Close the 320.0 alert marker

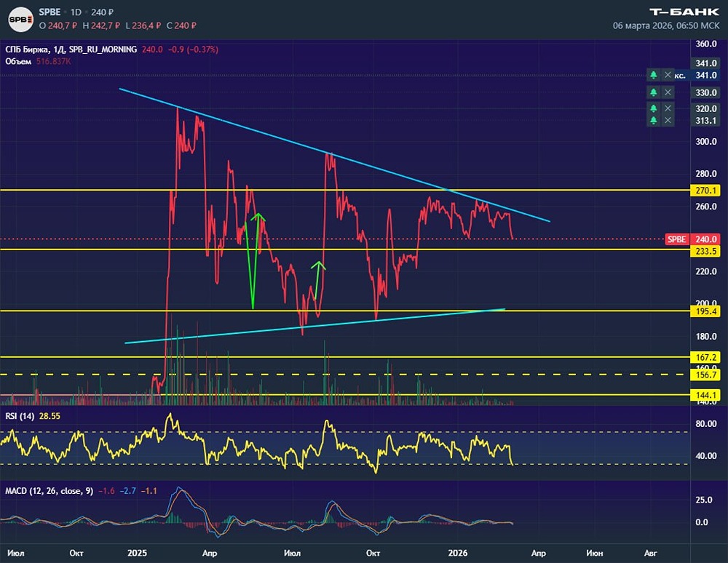668,108
